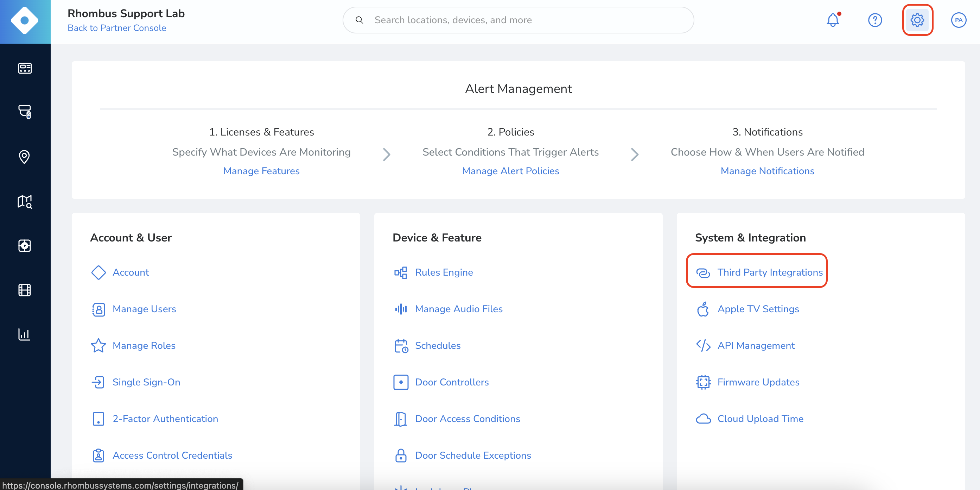Open Door Access Conditions link
This screenshot has height=490, width=980.
(467, 419)
